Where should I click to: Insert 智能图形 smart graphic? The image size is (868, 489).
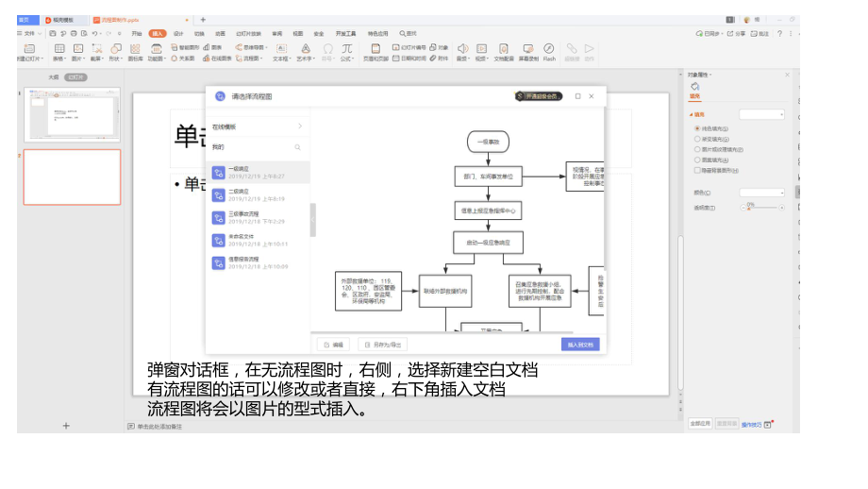pos(185,47)
